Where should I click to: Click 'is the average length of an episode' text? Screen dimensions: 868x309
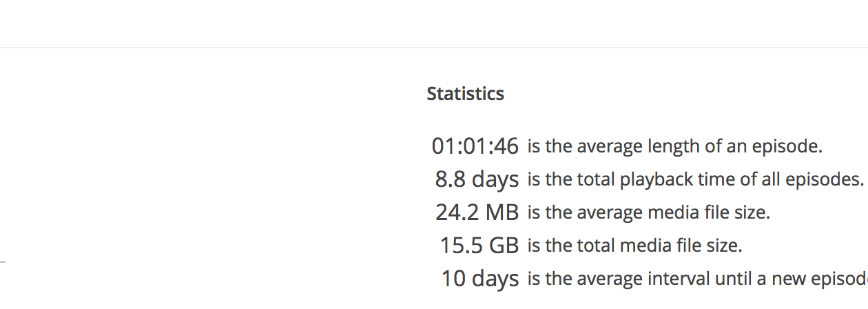pyautogui.click(x=674, y=146)
